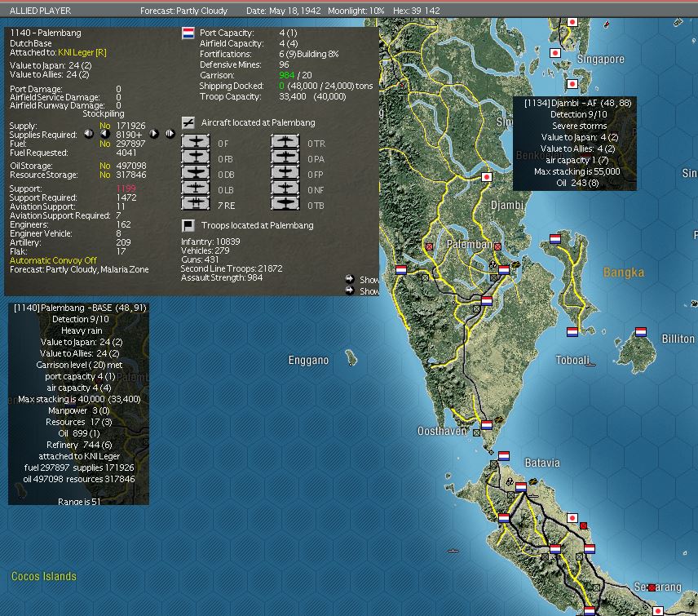
Task: Click the upper 'Show' arrow button
Action: point(350,279)
